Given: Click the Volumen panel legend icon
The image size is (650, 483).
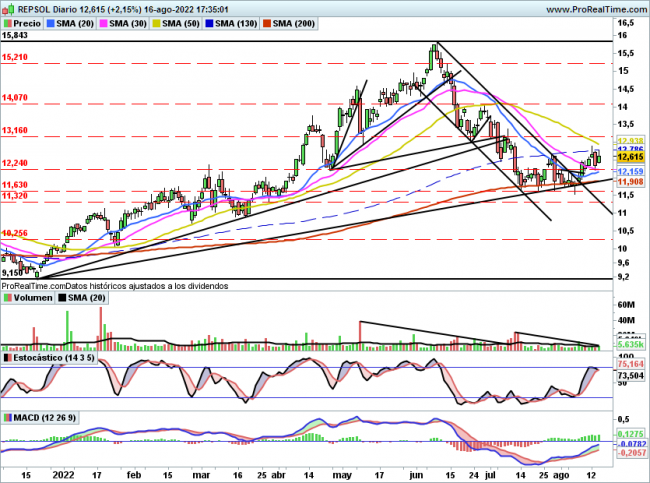Looking at the screenshot, I should pyautogui.click(x=7, y=297).
